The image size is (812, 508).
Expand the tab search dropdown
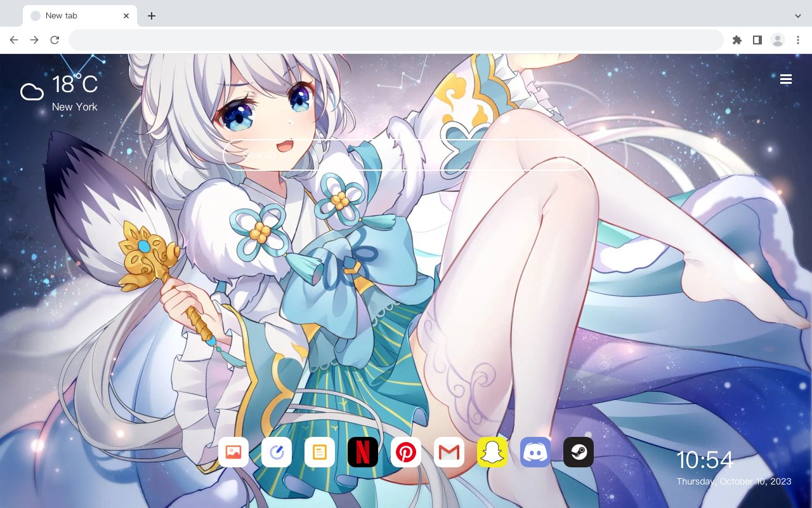(x=798, y=16)
